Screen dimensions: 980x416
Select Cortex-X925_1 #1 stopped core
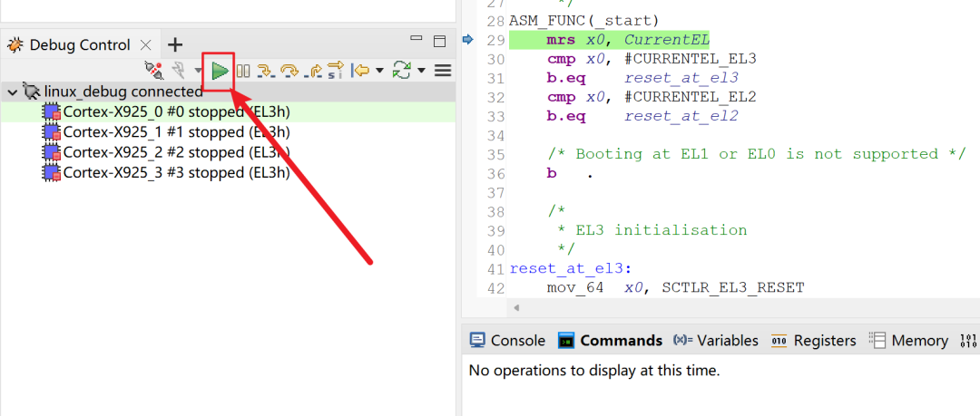coord(176,132)
